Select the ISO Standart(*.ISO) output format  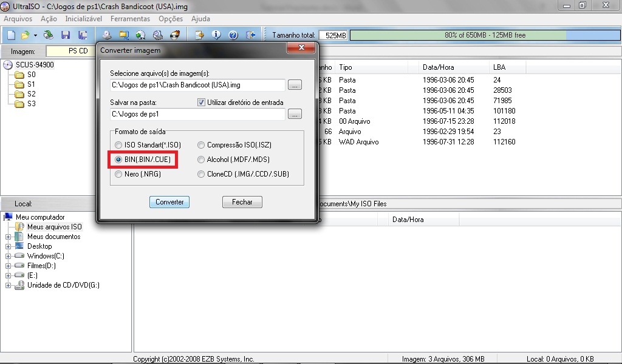pyautogui.click(x=118, y=145)
